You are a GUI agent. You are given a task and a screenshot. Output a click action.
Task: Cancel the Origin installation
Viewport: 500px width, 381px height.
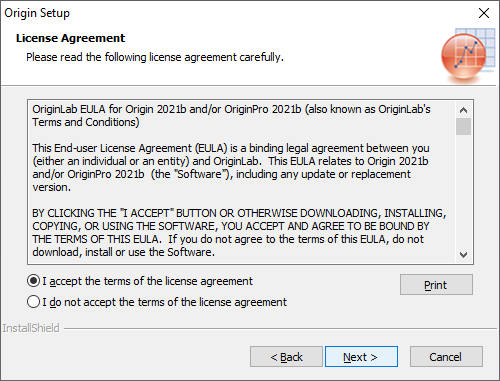[x=446, y=357]
